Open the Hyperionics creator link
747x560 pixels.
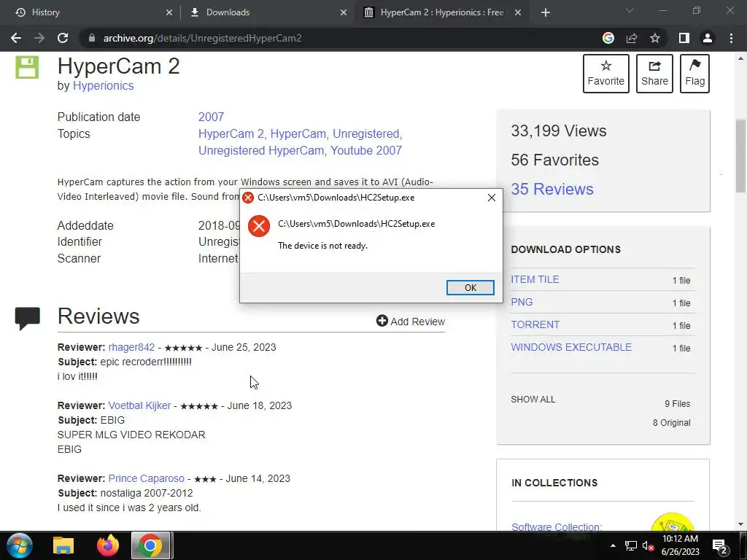[x=103, y=86]
